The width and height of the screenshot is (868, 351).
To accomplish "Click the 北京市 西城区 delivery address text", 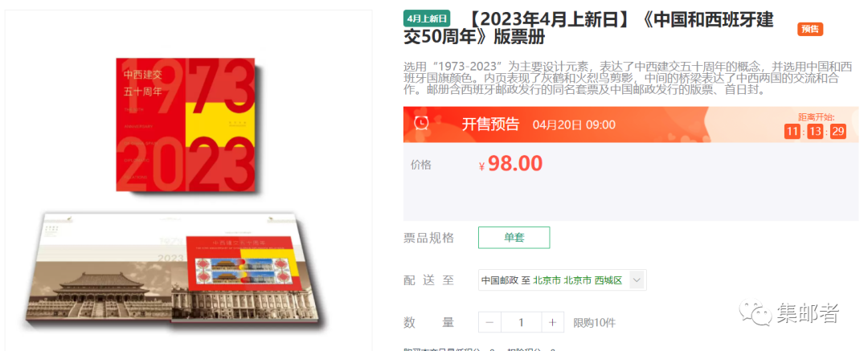I will [x=578, y=280].
